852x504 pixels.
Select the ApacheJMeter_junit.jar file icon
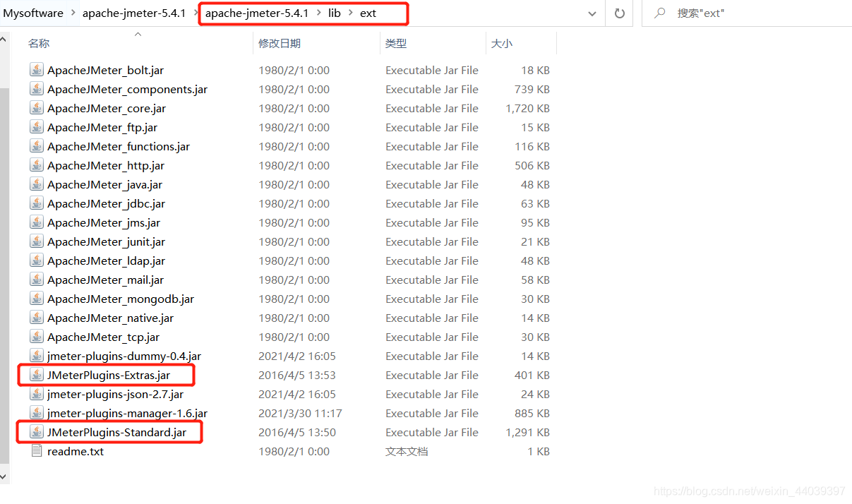click(37, 241)
